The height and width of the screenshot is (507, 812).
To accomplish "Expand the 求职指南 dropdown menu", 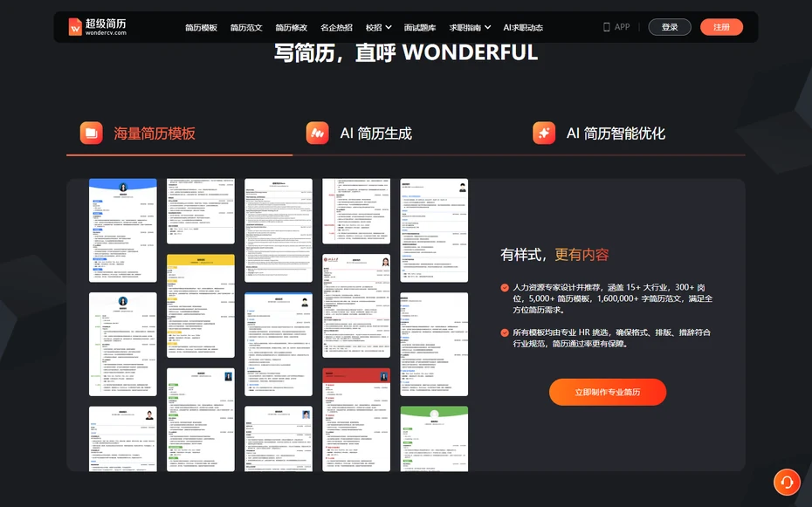I will [470, 27].
